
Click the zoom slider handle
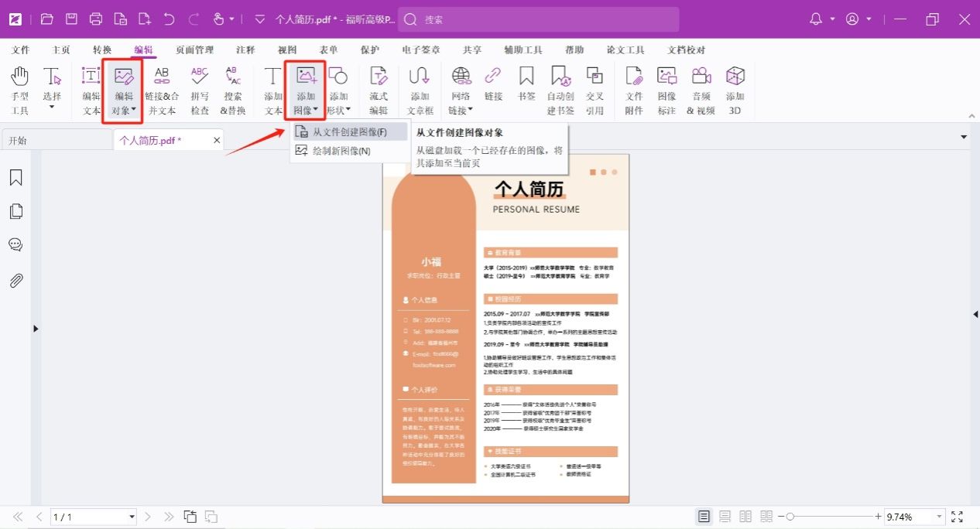(788, 517)
